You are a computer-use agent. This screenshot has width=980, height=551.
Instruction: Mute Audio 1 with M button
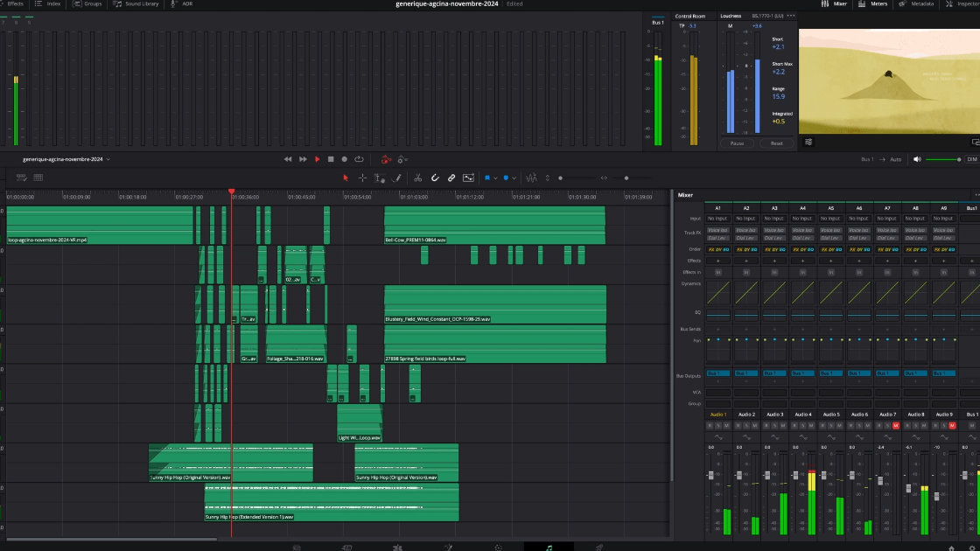(726, 425)
